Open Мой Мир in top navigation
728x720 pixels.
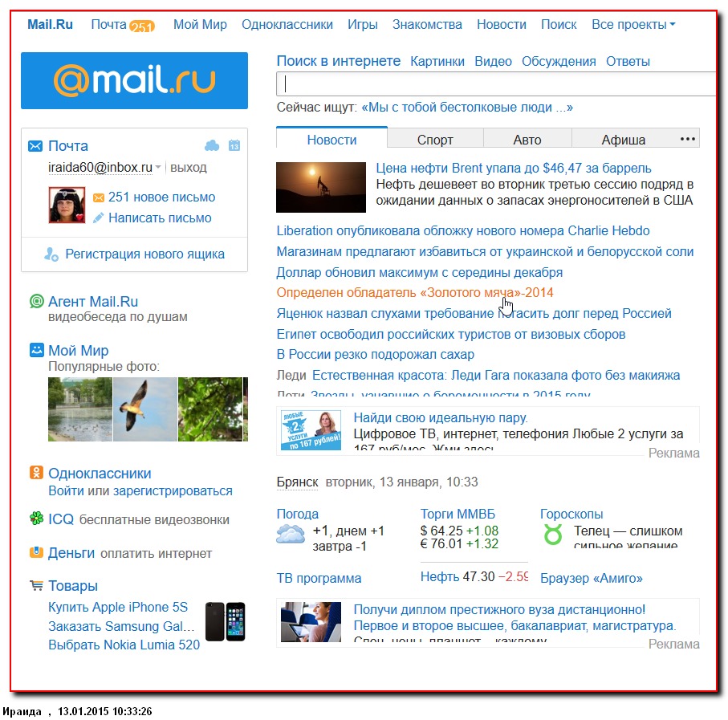[200, 25]
